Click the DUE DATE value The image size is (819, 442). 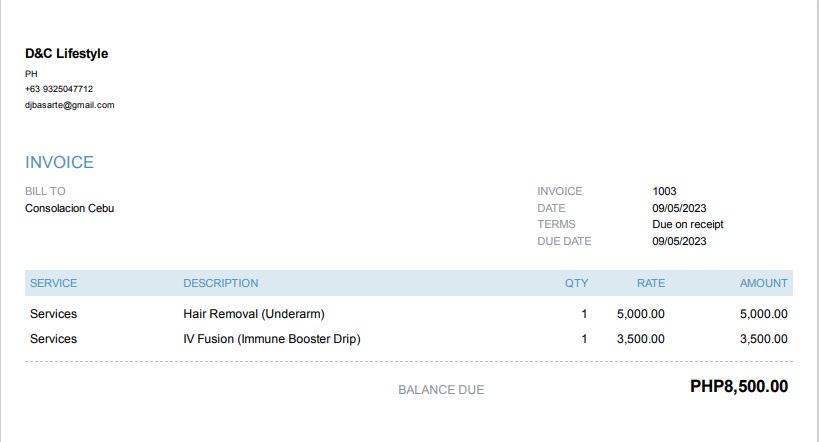tap(679, 241)
